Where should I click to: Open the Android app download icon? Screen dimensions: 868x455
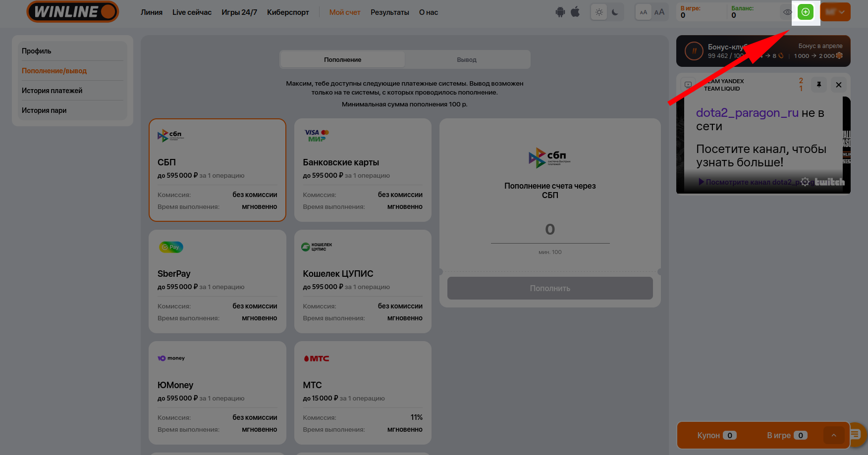click(560, 12)
